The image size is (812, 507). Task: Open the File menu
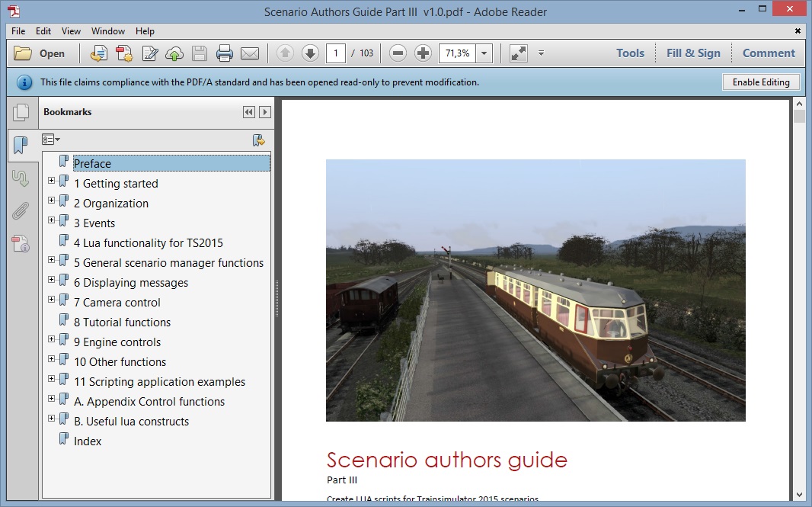click(18, 31)
